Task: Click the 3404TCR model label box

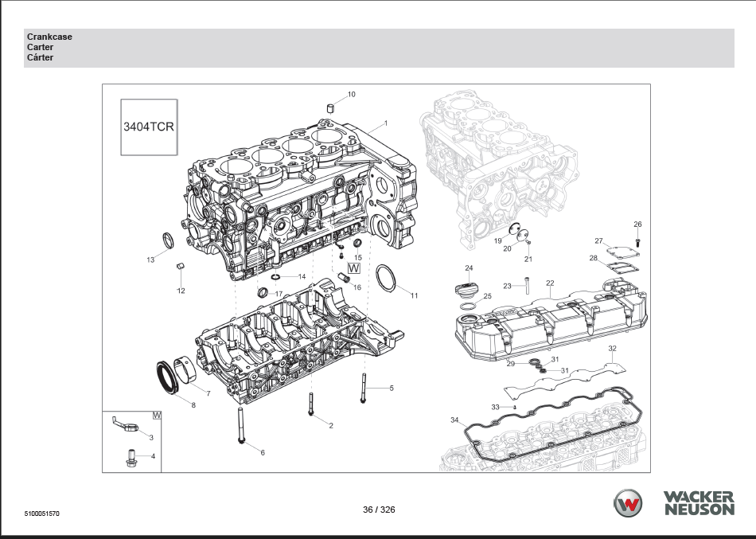Action: point(149,127)
